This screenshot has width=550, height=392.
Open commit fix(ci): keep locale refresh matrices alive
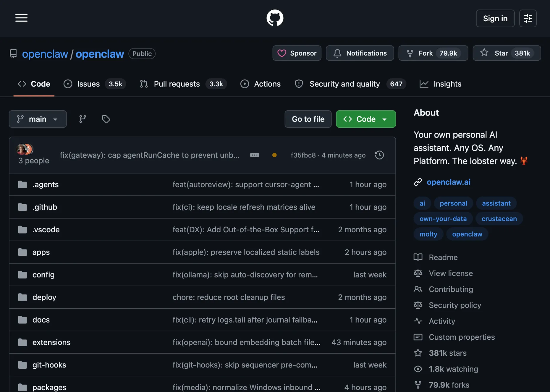click(244, 207)
